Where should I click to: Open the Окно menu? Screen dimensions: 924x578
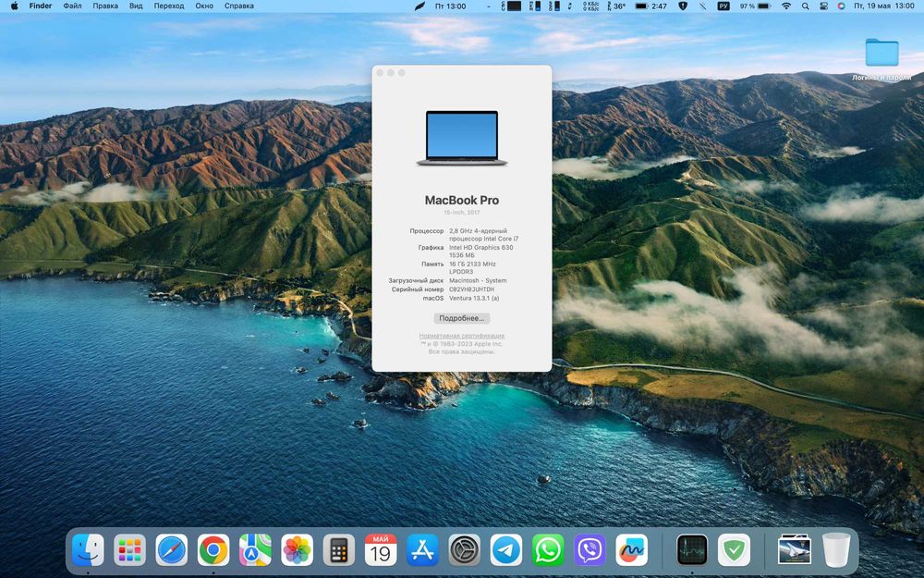coord(204,6)
